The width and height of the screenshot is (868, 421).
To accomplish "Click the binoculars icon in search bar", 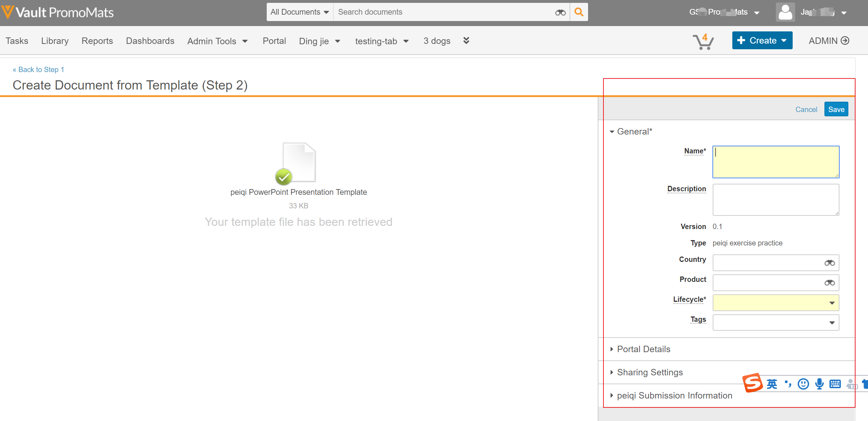I will pyautogui.click(x=560, y=12).
